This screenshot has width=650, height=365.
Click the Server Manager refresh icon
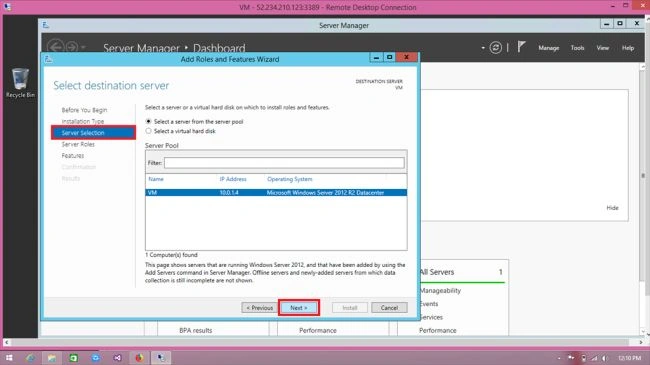coord(495,48)
